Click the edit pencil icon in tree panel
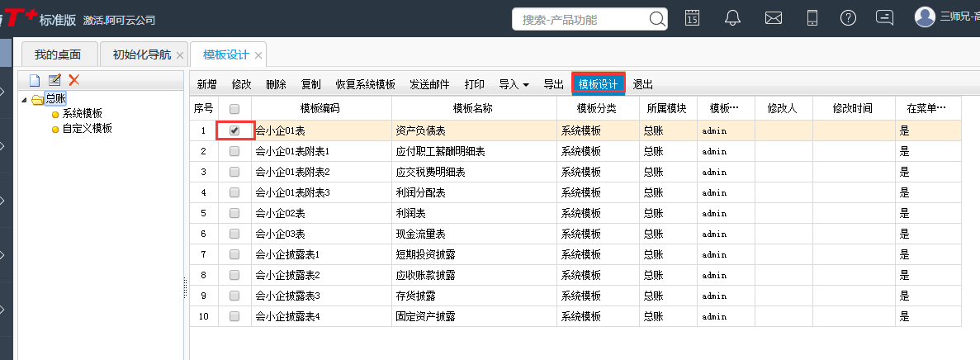The height and width of the screenshot is (360, 980). [54, 80]
